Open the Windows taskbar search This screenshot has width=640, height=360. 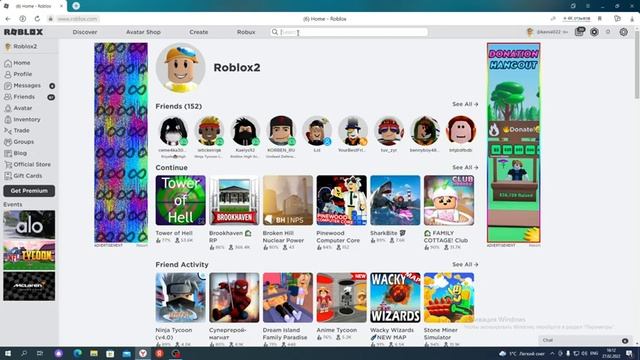tap(24, 353)
